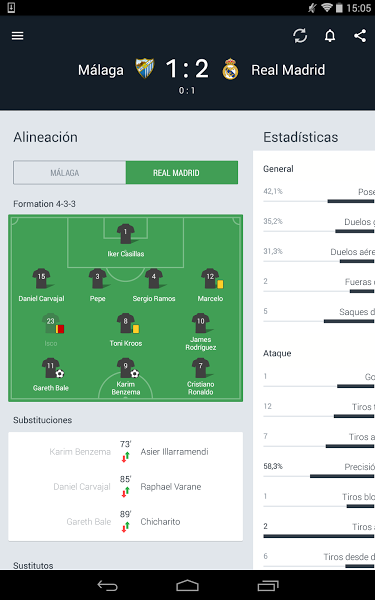Tap the Precisión stat bar
This screenshot has width=375, height=600.
tap(319, 476)
